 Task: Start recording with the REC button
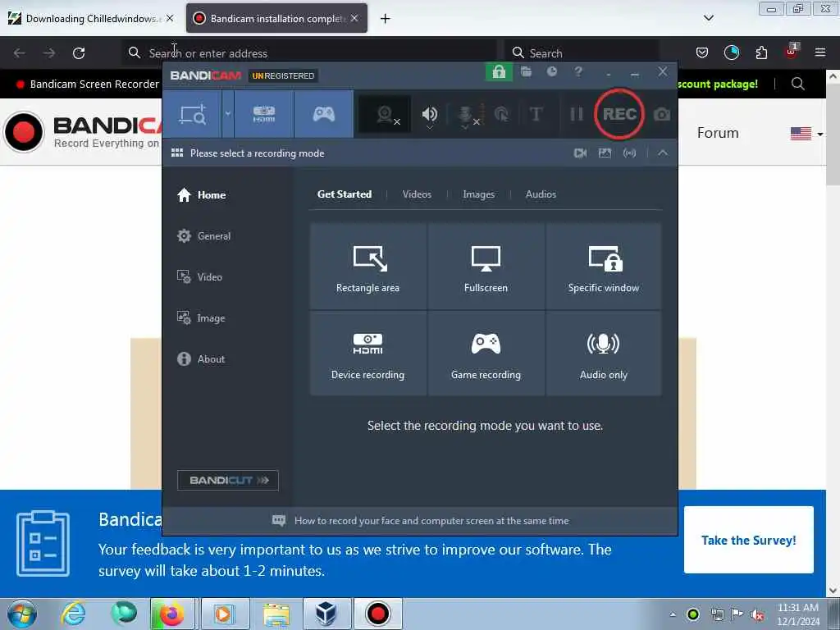619,114
